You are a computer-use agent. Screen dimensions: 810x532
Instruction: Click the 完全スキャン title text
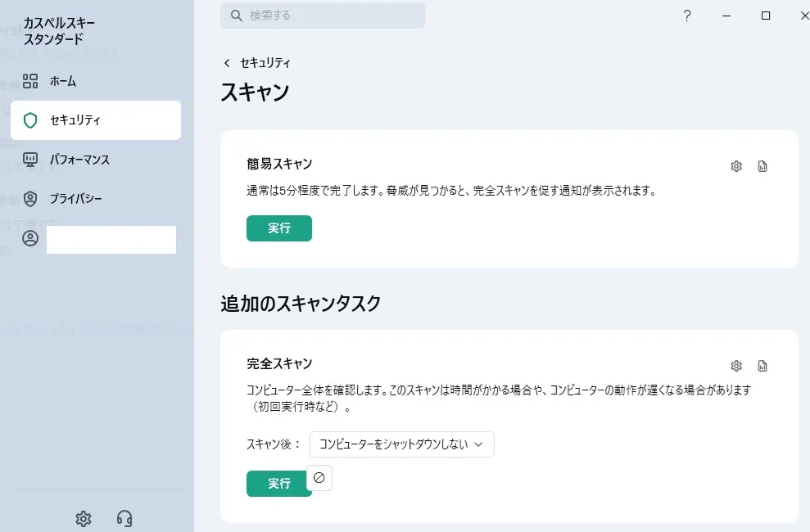pyautogui.click(x=279, y=363)
